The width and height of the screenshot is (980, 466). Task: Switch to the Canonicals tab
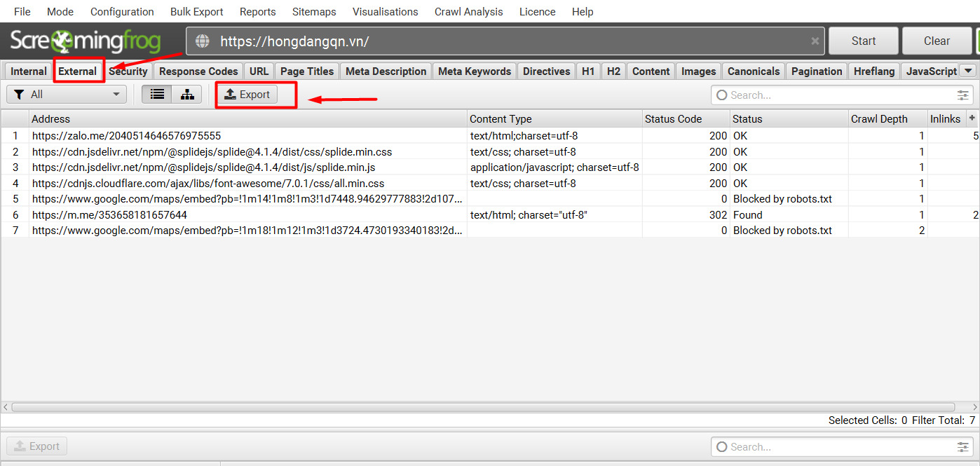pyautogui.click(x=754, y=71)
